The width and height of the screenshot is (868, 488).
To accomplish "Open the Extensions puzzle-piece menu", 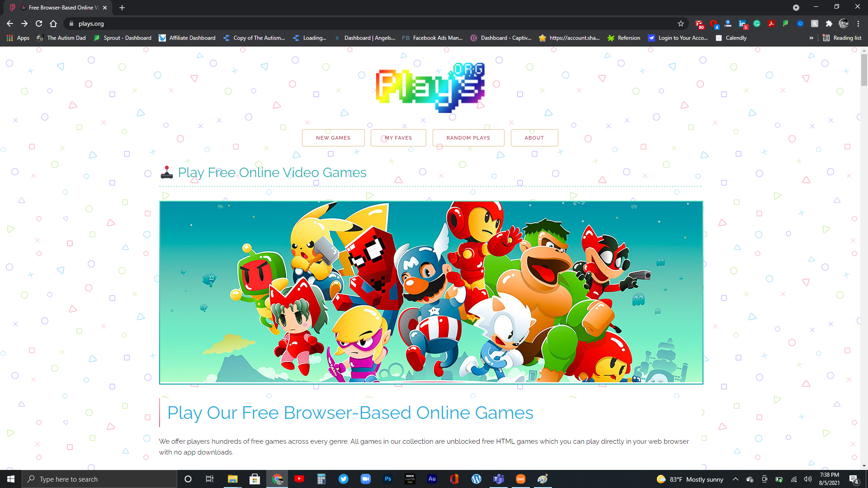I will 829,23.
